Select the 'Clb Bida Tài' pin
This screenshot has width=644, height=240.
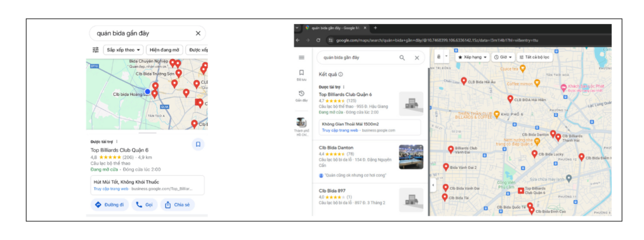click(445, 197)
